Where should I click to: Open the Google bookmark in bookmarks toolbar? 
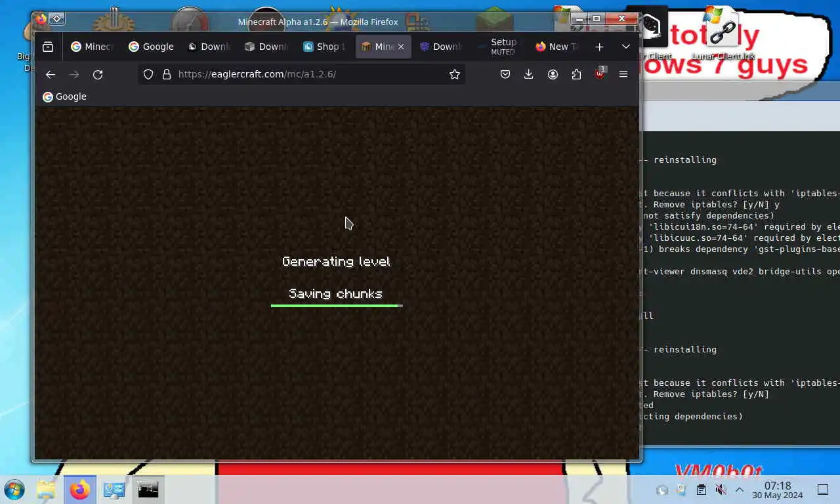click(x=64, y=96)
